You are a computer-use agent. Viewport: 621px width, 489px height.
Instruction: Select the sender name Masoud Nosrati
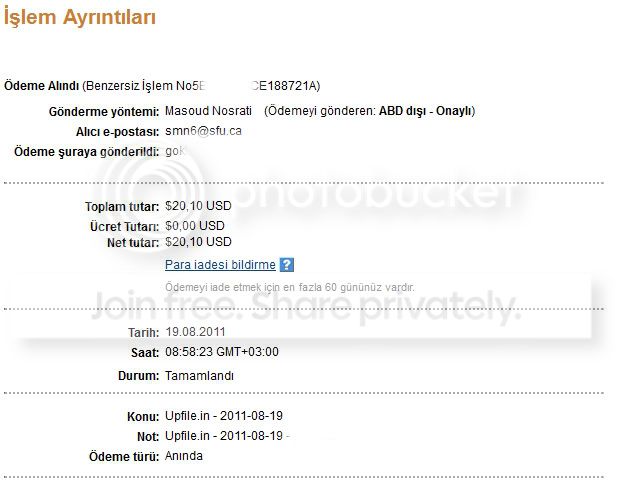click(x=207, y=111)
